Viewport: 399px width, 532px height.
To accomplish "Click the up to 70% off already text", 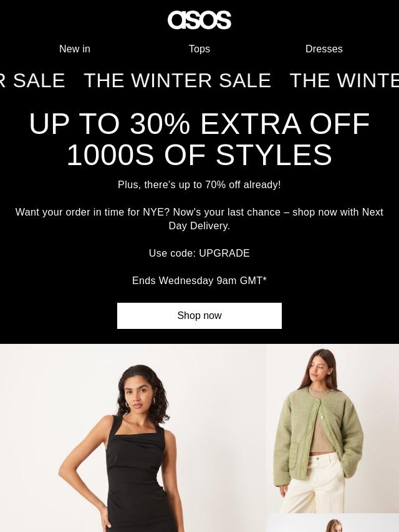I will 199,184.
